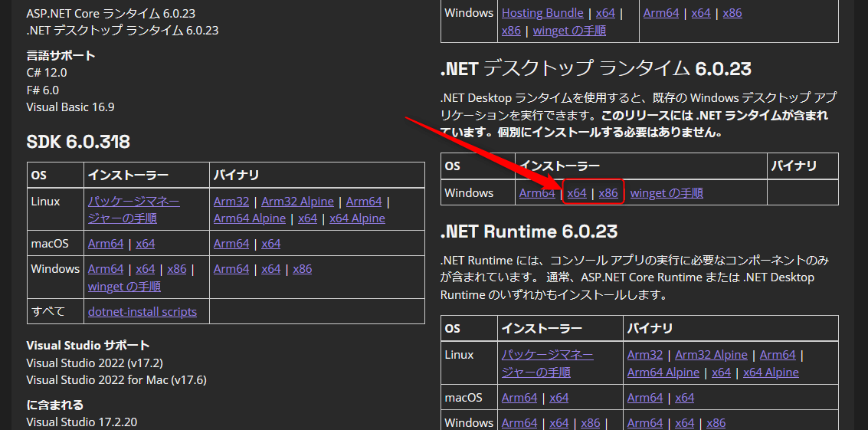This screenshot has height=430, width=868.
Task: Download Desktop Runtime Windows x64 installer
Action: [577, 193]
